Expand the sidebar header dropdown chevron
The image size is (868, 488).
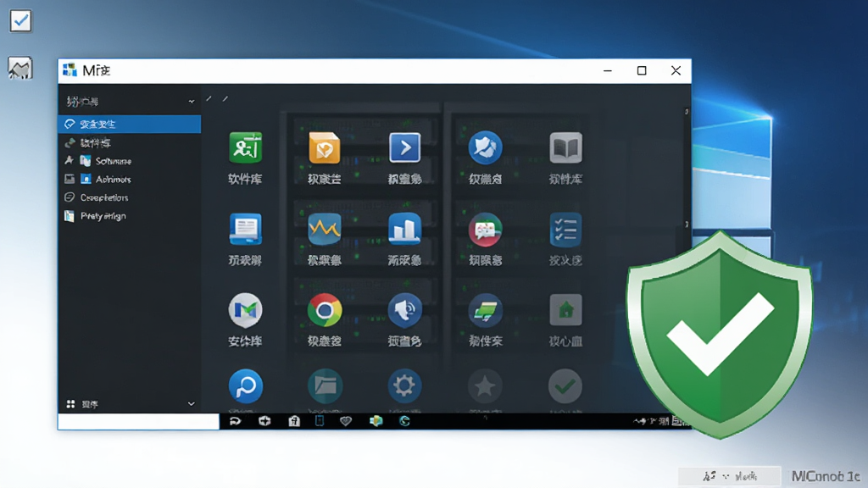(192, 102)
